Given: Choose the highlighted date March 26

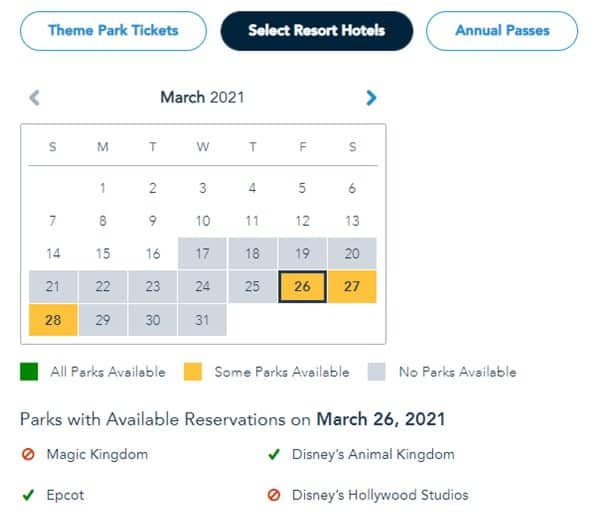Looking at the screenshot, I should (x=302, y=287).
